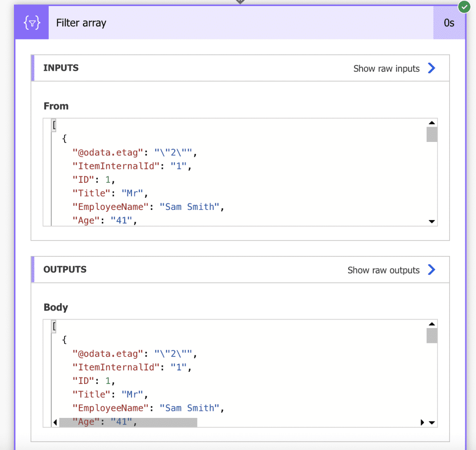476x450 pixels.
Task: Click the up arrow on From scrollbar
Action: [432, 123]
